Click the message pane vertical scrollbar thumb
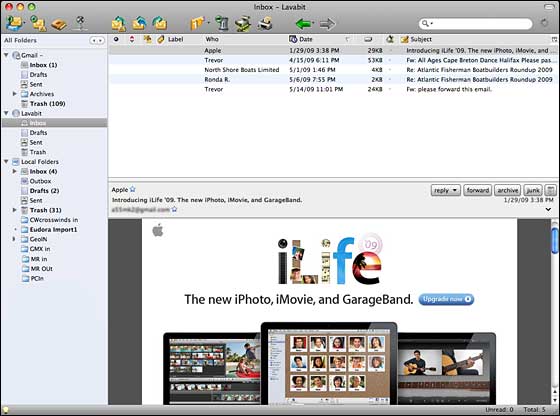The width and height of the screenshot is (560, 416). [x=555, y=240]
